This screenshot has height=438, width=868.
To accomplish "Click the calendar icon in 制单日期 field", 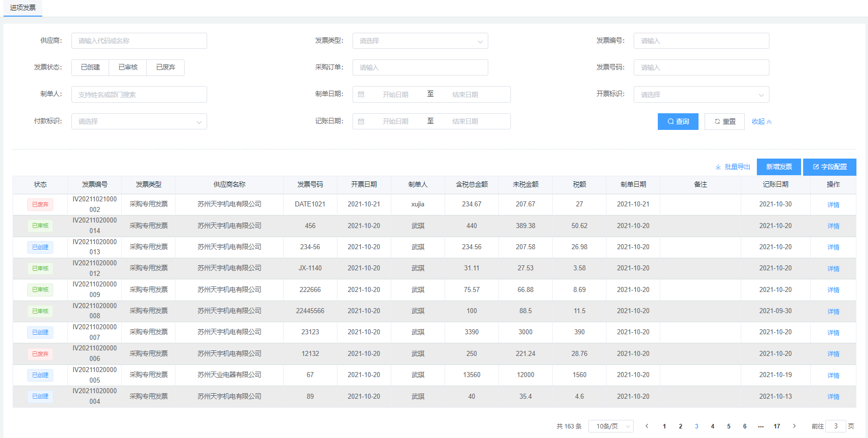I will (x=361, y=94).
